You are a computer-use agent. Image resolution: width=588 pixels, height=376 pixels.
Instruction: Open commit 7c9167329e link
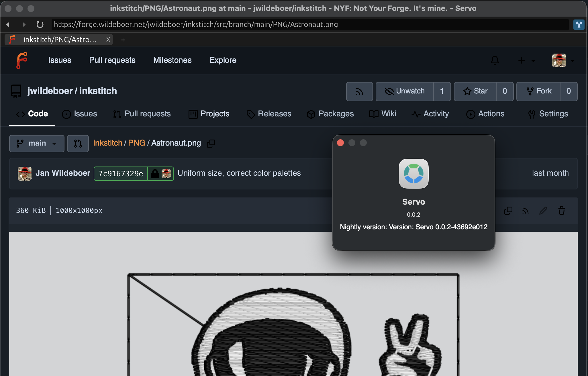click(121, 174)
